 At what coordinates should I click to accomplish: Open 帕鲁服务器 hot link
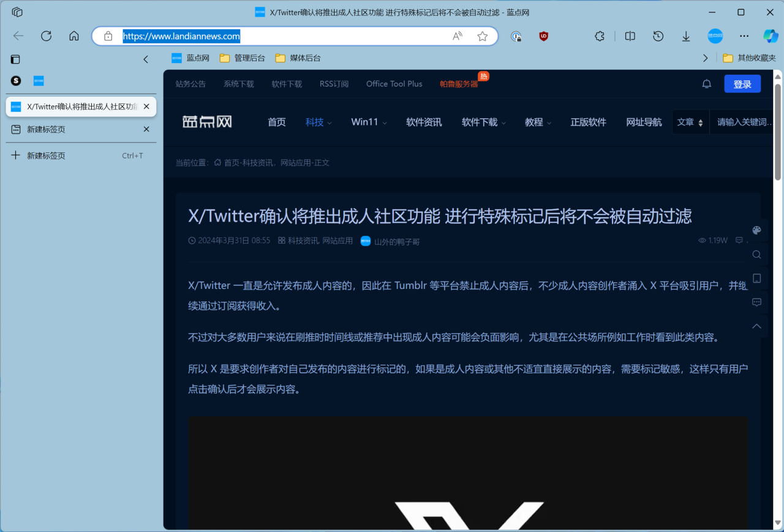coord(459,84)
